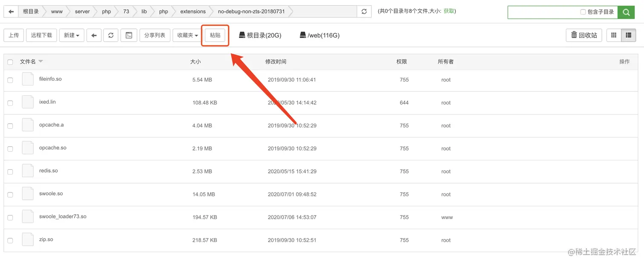Refresh the file list in the toolbar
The height and width of the screenshot is (264, 644).
[x=111, y=35]
